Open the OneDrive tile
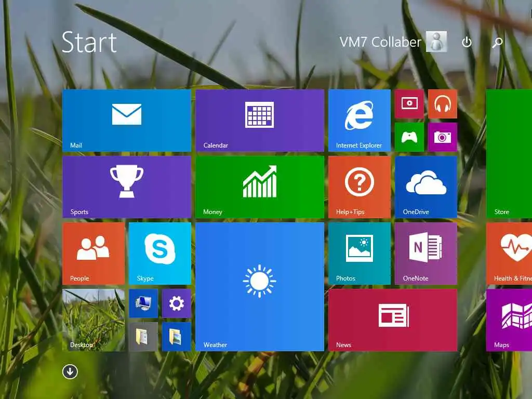 pos(426,187)
